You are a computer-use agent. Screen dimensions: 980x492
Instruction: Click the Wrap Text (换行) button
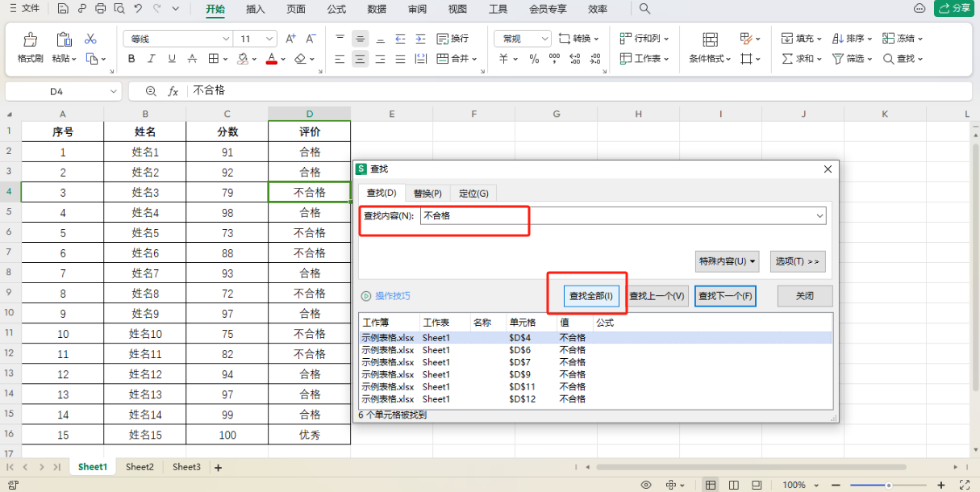point(452,39)
